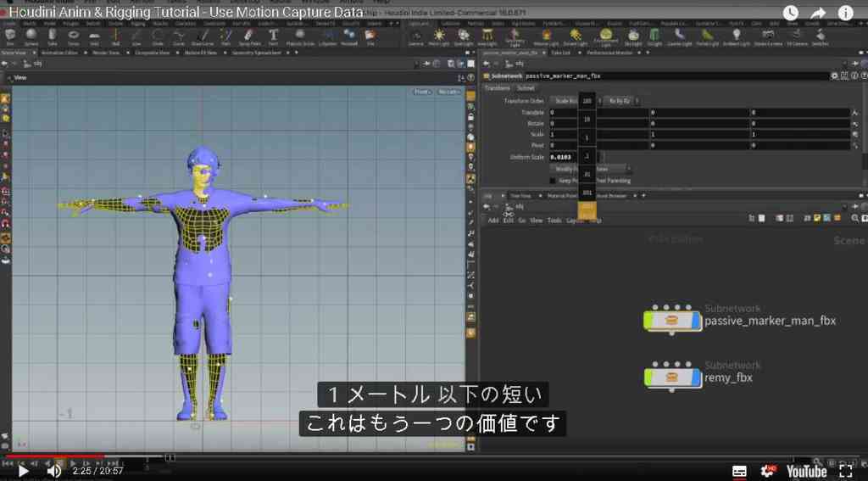Toggle display flag on passive_marker_man_fbx node
Image resolution: width=868 pixels, height=481 pixels.
696,320
